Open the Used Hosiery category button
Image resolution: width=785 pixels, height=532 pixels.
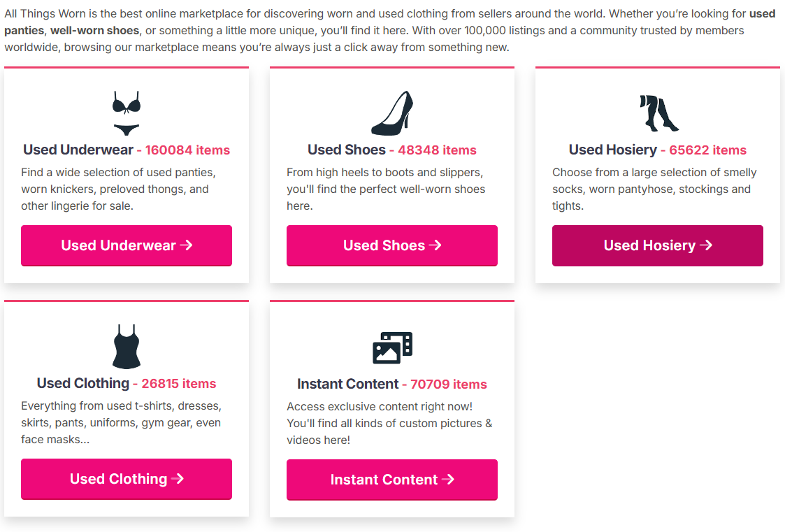coord(657,245)
